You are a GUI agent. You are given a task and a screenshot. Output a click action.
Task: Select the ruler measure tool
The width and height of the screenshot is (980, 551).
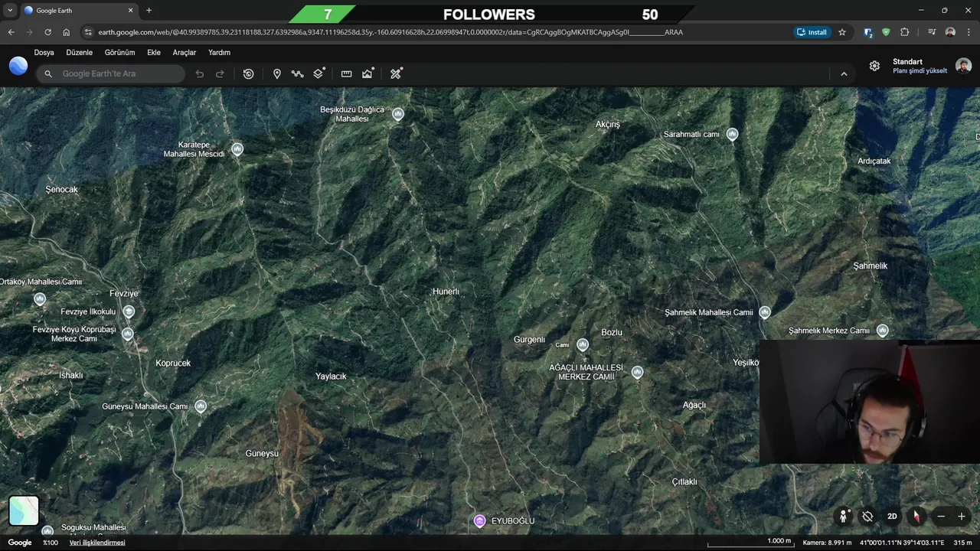(x=346, y=73)
